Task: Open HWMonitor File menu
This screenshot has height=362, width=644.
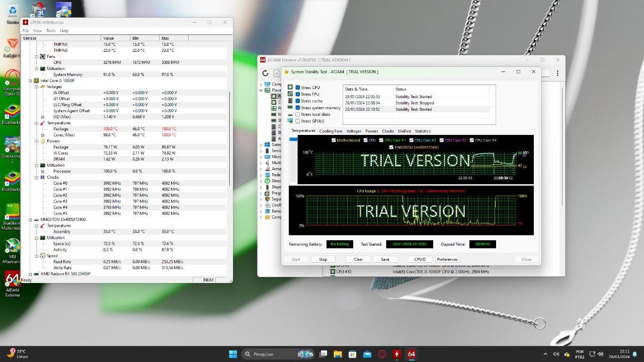Action: (26, 31)
